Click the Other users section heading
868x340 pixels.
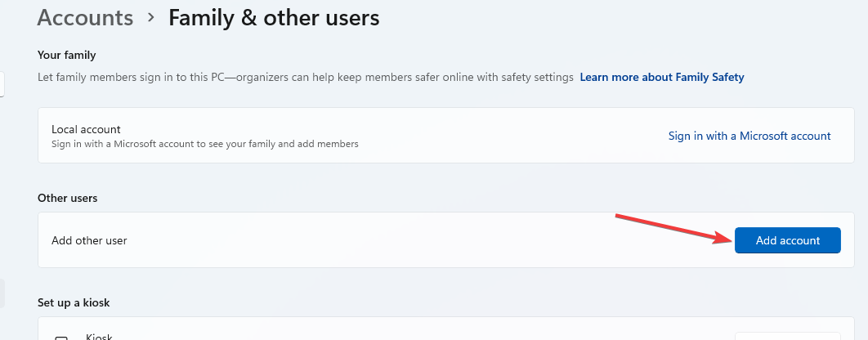pyautogui.click(x=66, y=199)
